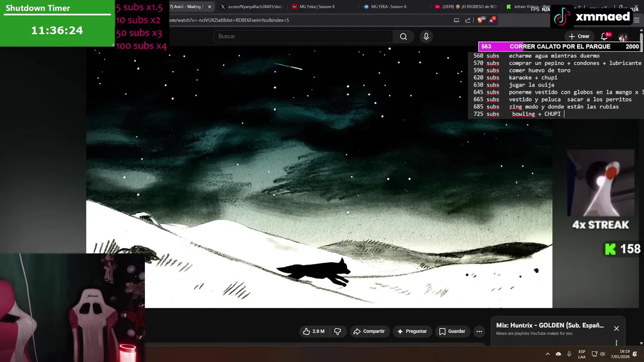
Task: Start voice search with the microphone icon
Action: (426, 36)
